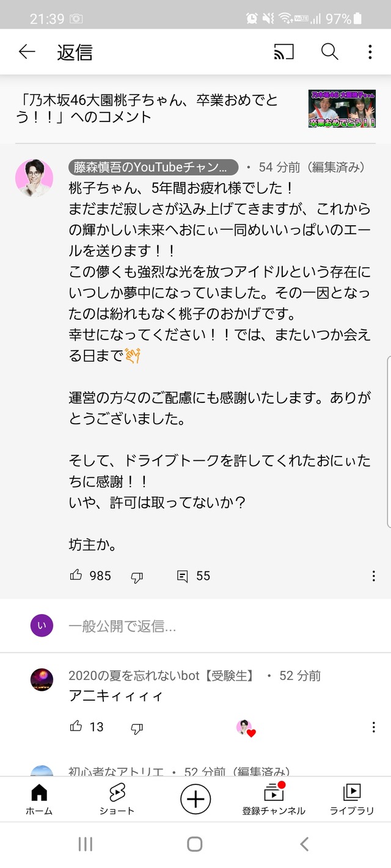Open the ライブラリ tab

(x=352, y=800)
